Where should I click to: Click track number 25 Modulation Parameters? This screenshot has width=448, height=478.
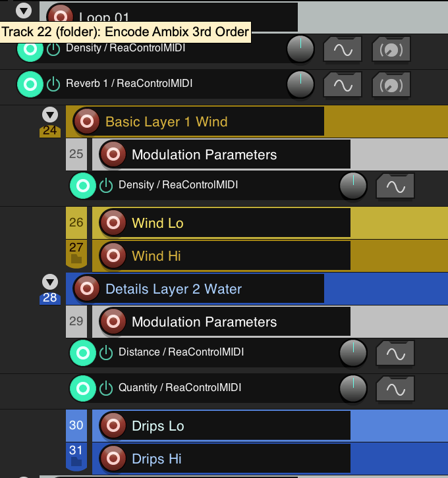click(76, 154)
